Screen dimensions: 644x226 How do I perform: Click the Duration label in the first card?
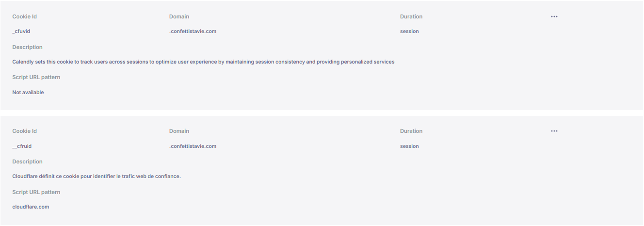pos(411,16)
